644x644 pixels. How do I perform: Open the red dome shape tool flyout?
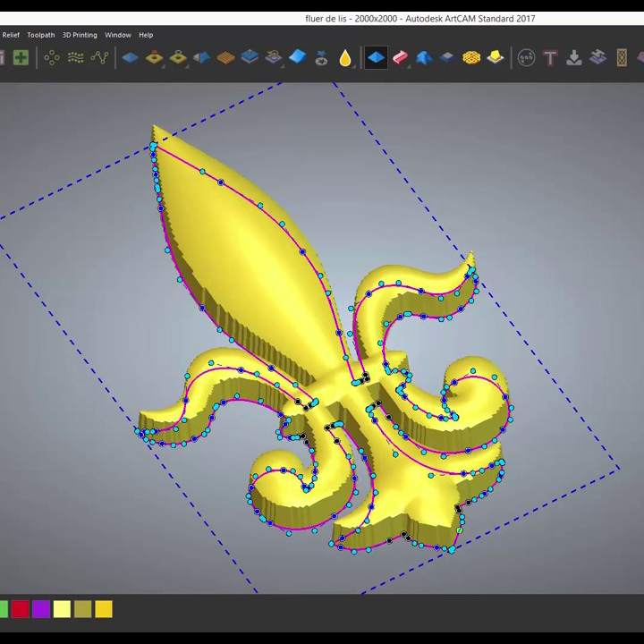155,58
